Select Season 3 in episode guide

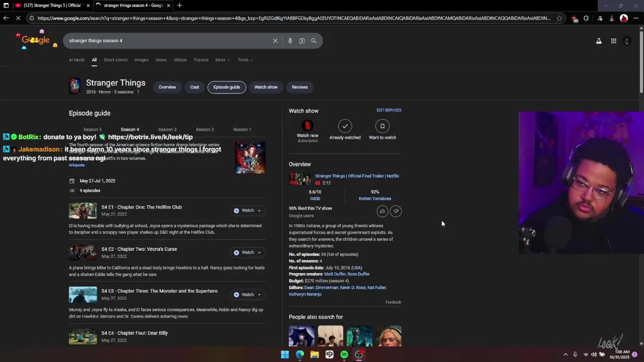pos(167,129)
